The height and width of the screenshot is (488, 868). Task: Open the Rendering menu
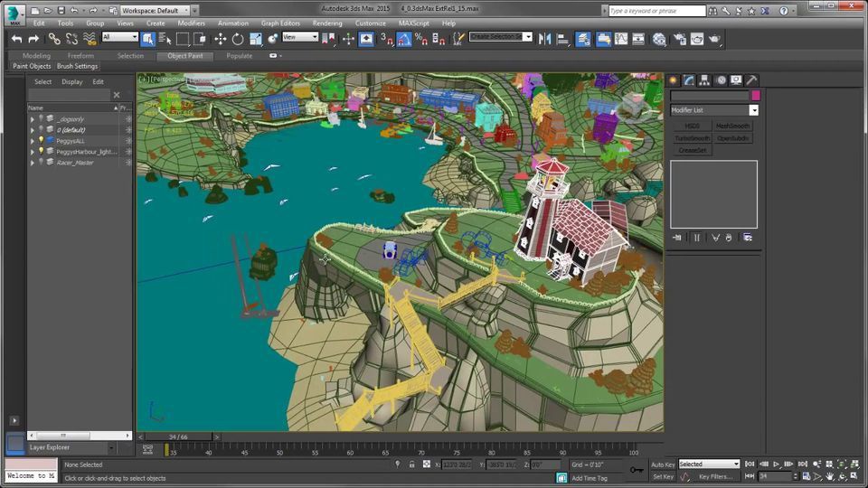[327, 23]
